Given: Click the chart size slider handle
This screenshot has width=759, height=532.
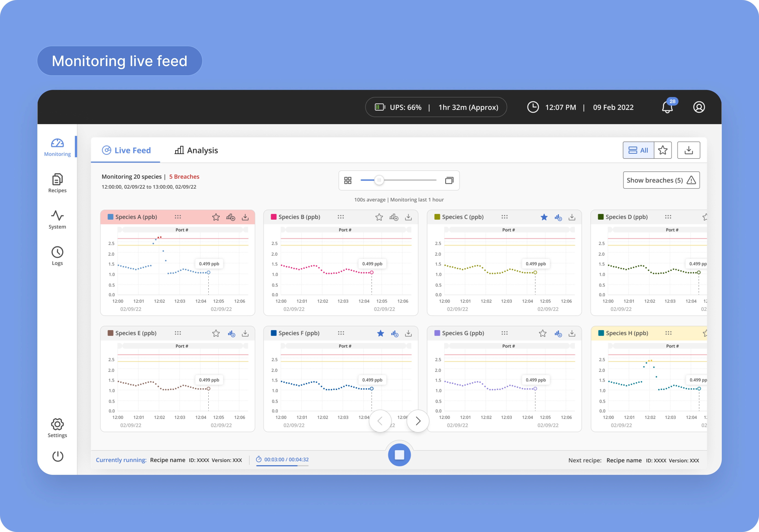Looking at the screenshot, I should (379, 180).
